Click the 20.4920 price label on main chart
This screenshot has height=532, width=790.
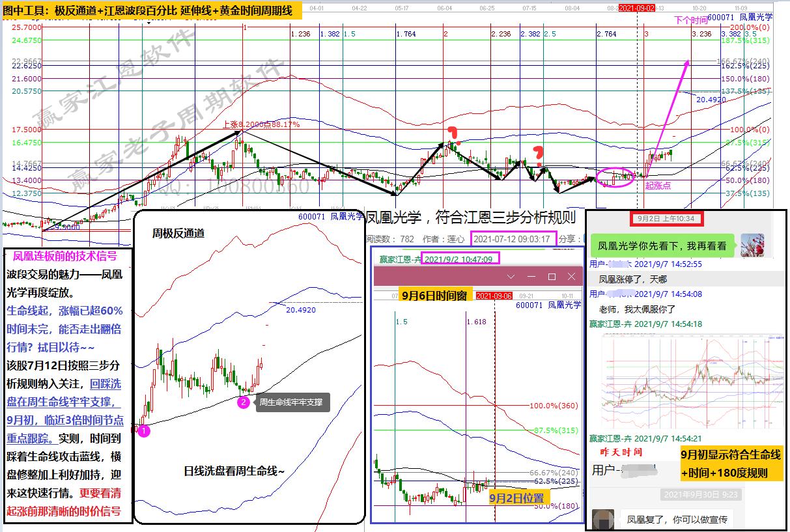click(x=711, y=100)
